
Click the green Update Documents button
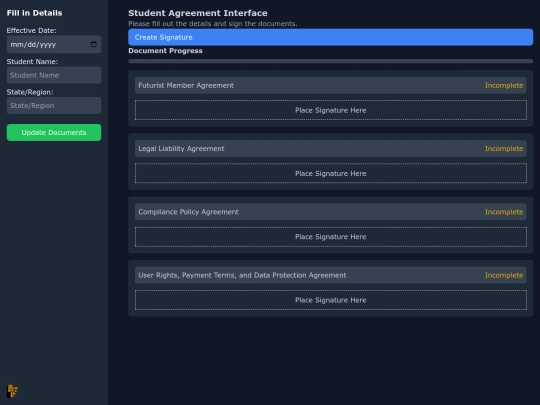pyautogui.click(x=54, y=133)
